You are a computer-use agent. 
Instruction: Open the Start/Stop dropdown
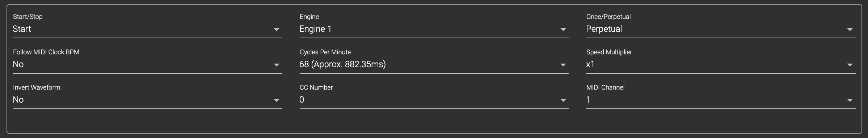[x=148, y=29]
